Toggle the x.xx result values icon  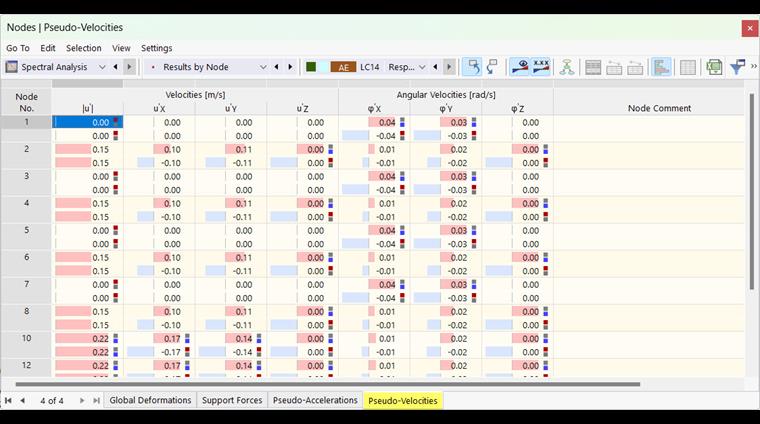541,67
